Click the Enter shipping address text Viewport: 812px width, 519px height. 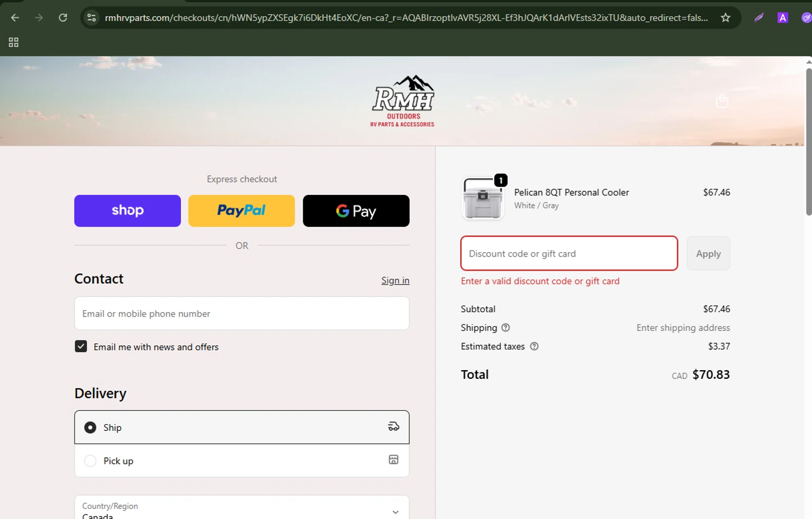click(x=683, y=327)
